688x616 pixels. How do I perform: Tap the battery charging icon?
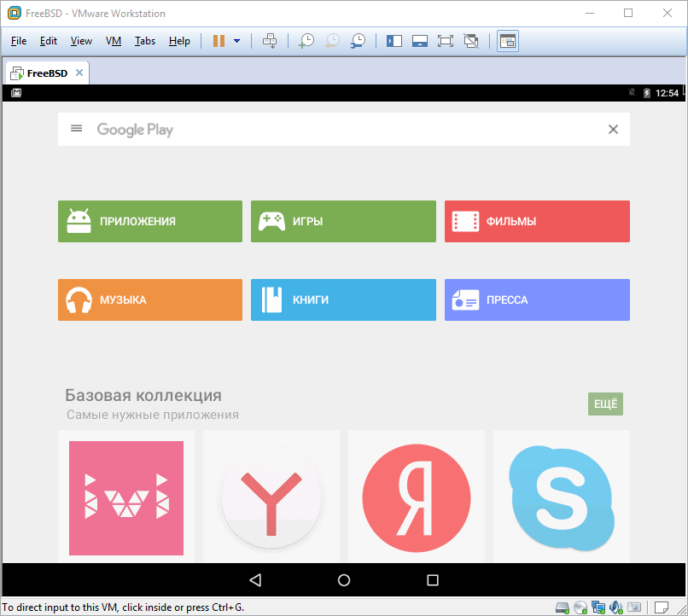647,93
